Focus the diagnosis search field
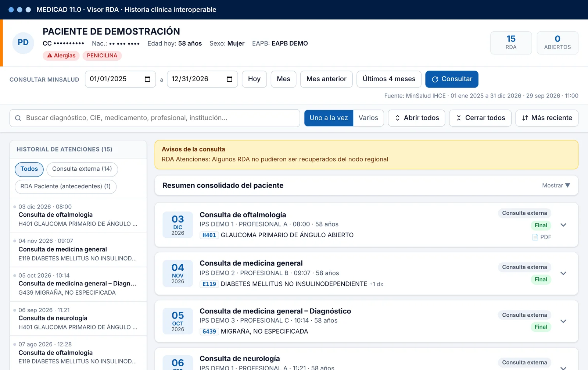 click(x=155, y=118)
